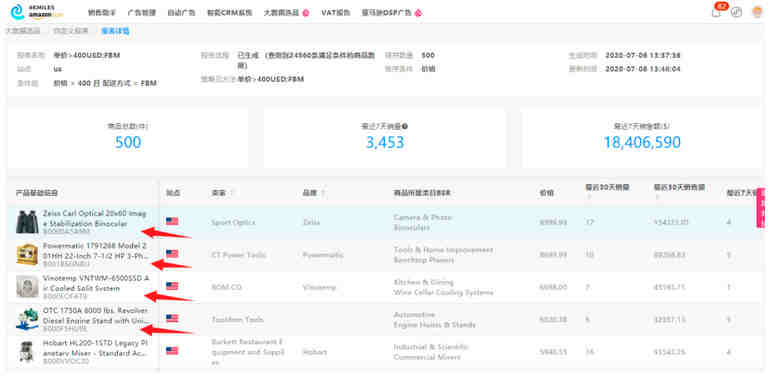The image size is (774, 380).
Task: Click the pink badge icon after 大数据选品 menu
Action: pos(306,13)
